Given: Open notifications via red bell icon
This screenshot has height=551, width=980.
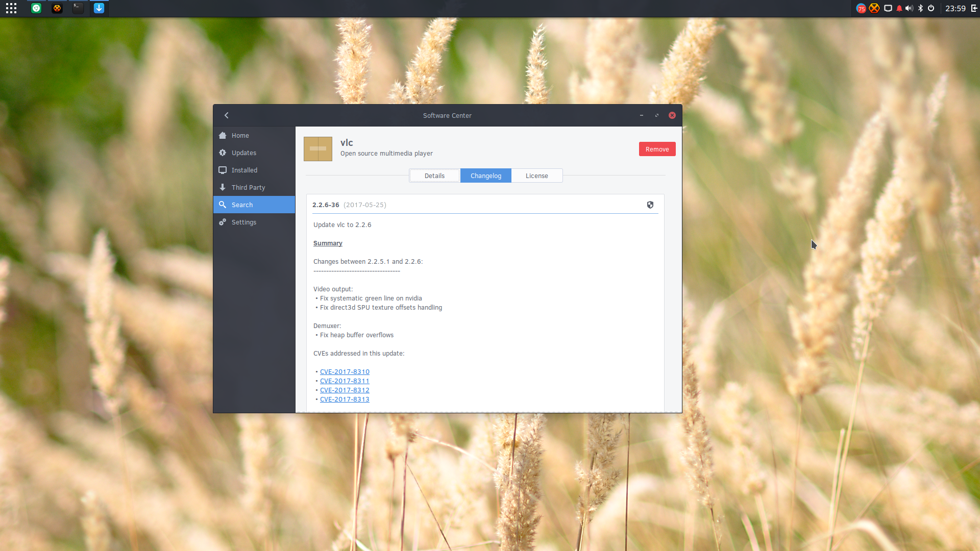Looking at the screenshot, I should (x=899, y=8).
